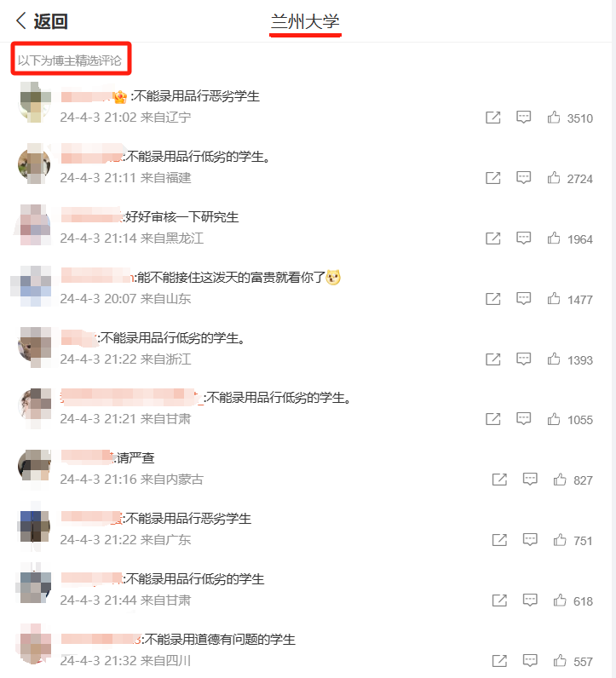Image resolution: width=616 pixels, height=678 pixels.
Task: Open avatar of first commenter from 辽宁
Action: click(36, 102)
